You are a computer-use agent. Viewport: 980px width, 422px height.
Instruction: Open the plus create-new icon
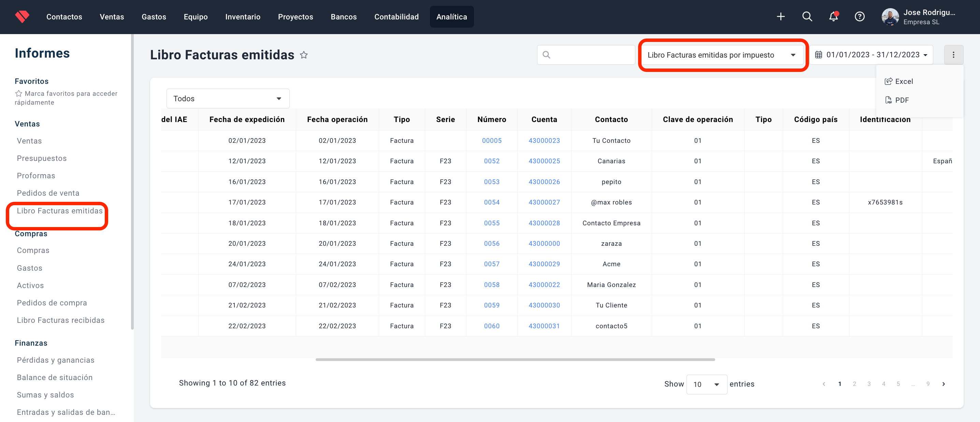pos(781,17)
